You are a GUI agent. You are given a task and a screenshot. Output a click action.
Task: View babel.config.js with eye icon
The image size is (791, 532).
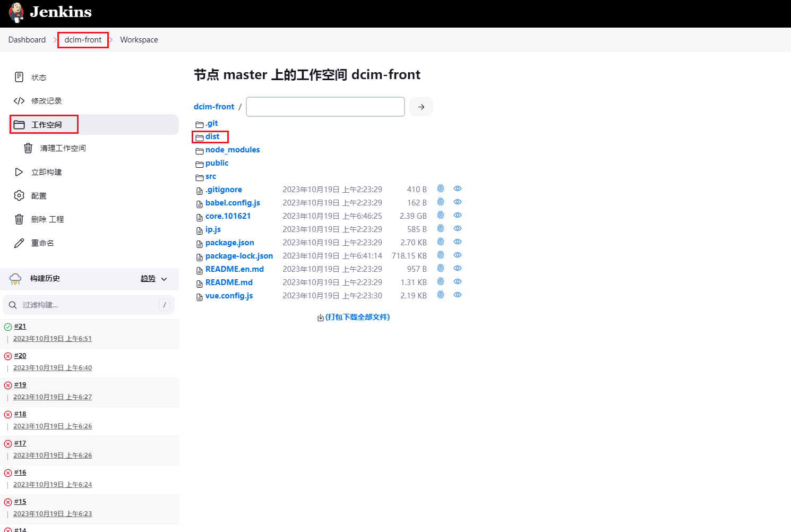[x=458, y=202]
